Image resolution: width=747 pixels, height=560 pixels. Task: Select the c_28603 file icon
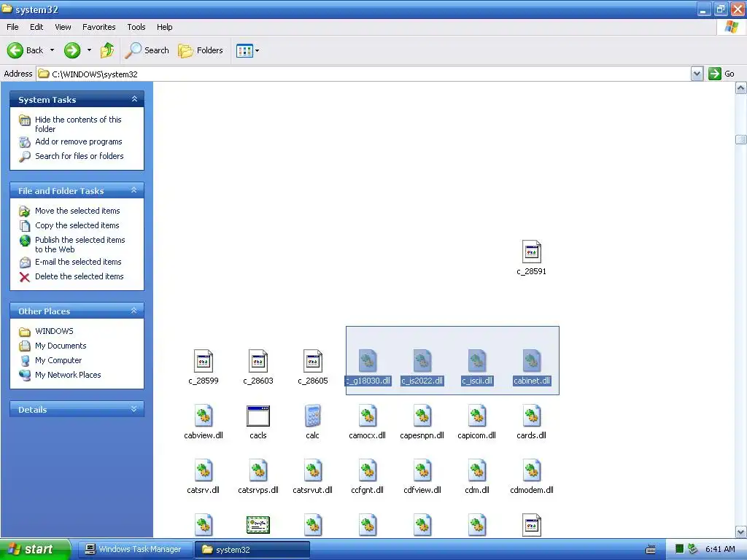(258, 362)
